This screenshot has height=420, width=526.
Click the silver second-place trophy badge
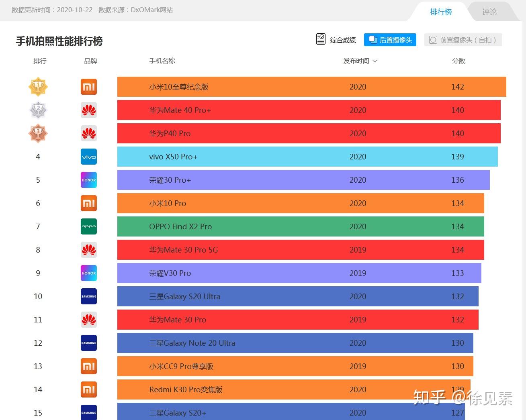[x=38, y=110]
